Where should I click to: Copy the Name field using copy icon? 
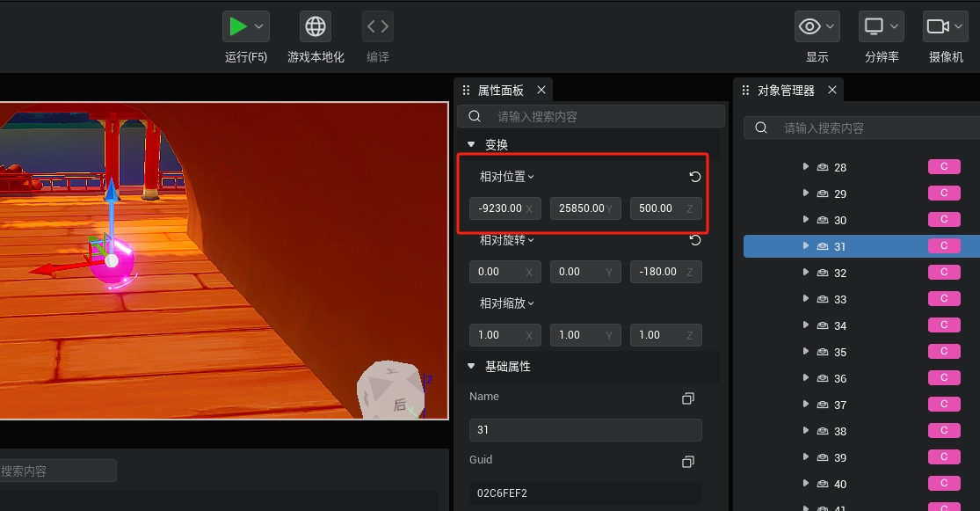tap(688, 398)
